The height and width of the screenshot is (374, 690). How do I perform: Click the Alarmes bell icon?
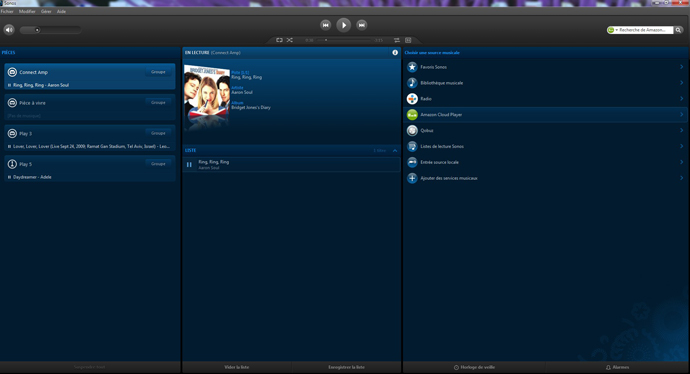(x=608, y=367)
